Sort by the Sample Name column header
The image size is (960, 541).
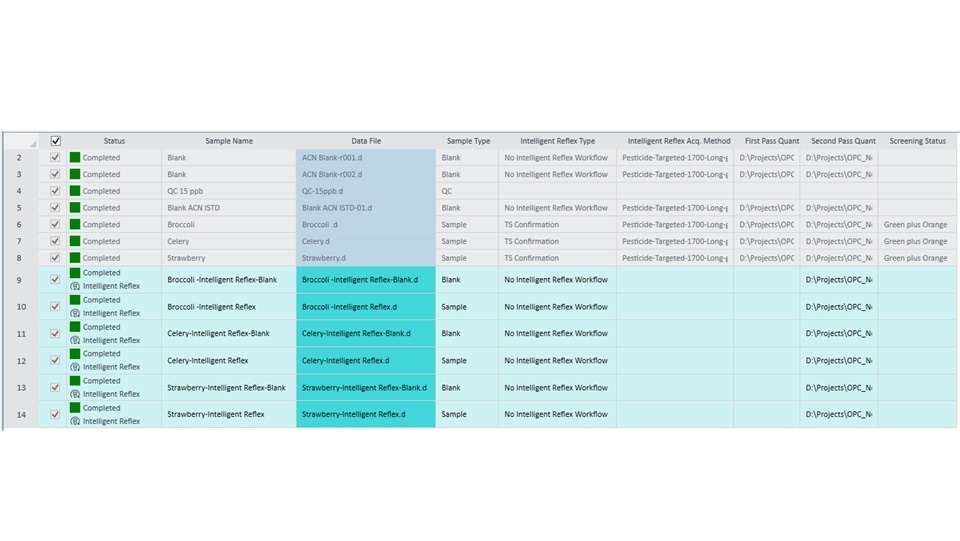pos(229,141)
